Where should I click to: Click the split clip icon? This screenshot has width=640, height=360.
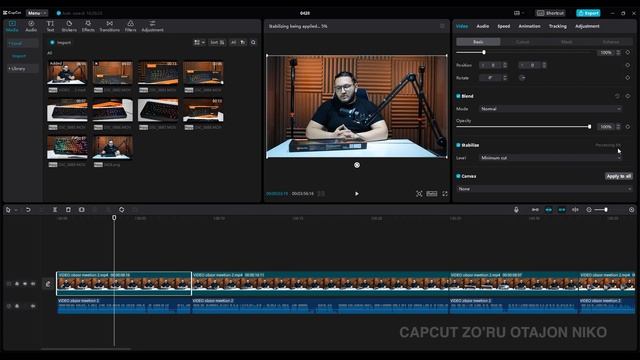(x=55, y=210)
